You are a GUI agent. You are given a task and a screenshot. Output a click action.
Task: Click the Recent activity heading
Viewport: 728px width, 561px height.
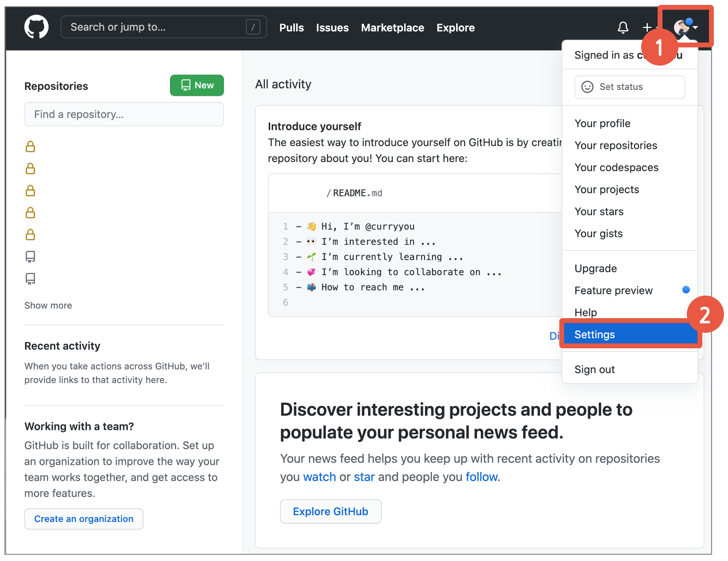click(x=62, y=346)
